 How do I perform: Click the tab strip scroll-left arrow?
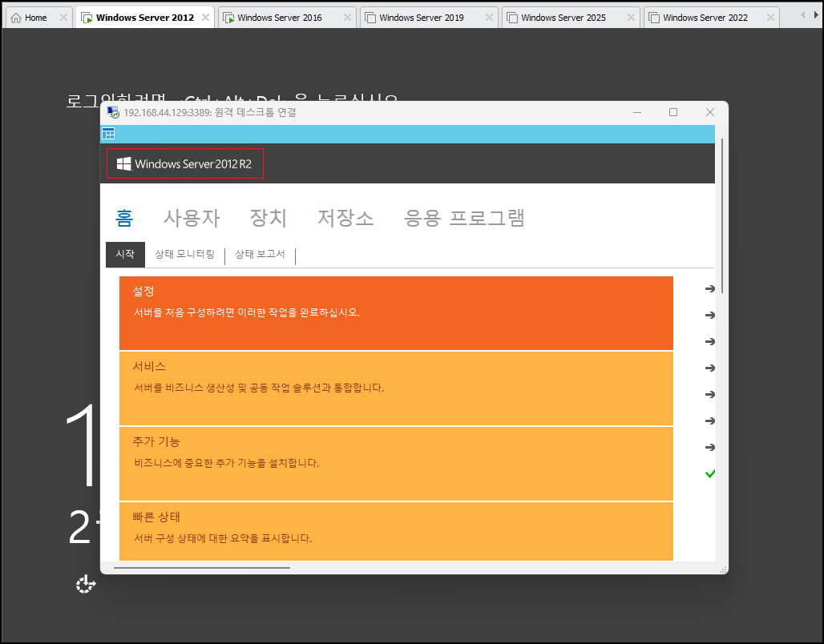[802, 15]
